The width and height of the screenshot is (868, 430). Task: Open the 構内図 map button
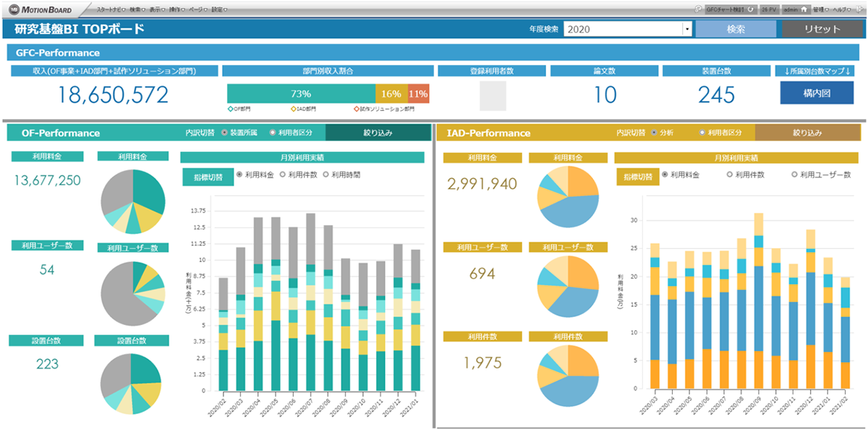click(x=817, y=93)
